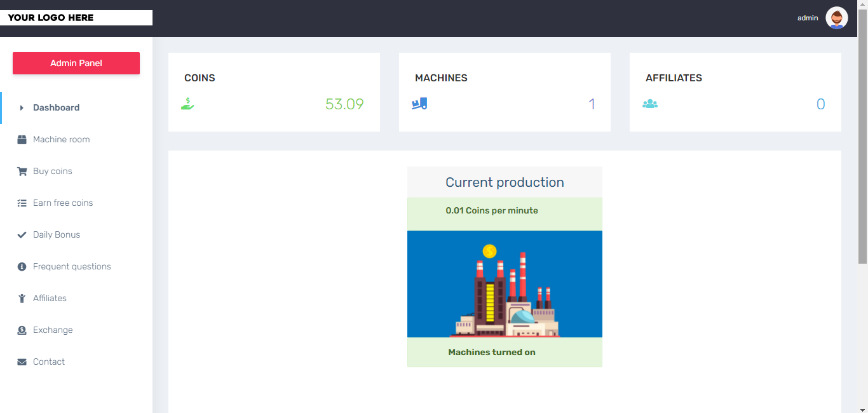Click the Exchange money icon
868x413 pixels.
tap(22, 330)
